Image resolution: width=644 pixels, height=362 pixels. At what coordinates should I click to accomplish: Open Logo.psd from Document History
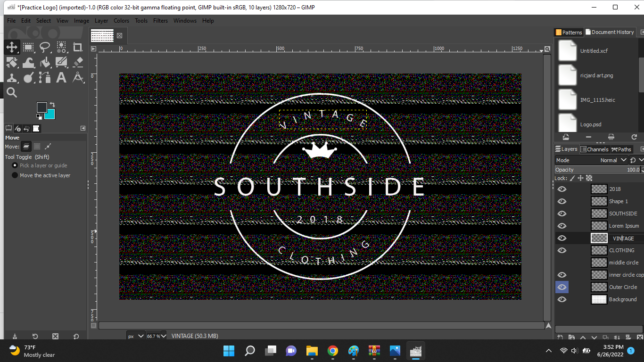tap(590, 124)
